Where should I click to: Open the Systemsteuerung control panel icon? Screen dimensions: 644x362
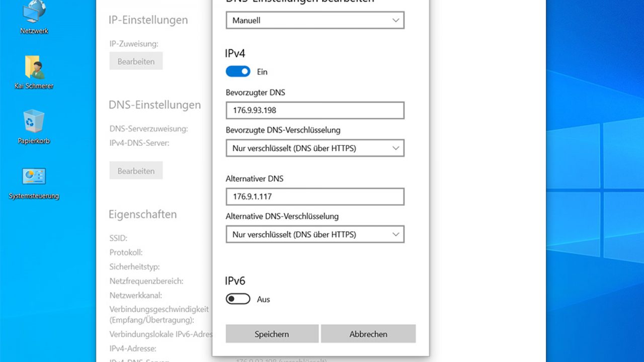pyautogui.click(x=34, y=183)
